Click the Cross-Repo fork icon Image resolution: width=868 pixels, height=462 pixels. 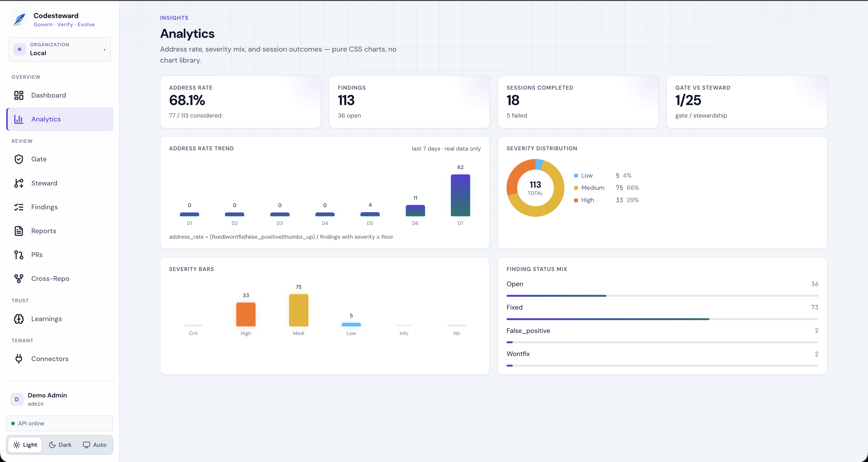pyautogui.click(x=19, y=278)
